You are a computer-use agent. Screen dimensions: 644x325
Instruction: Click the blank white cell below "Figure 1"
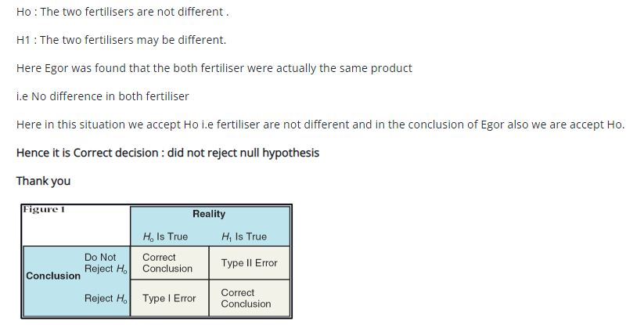76,231
